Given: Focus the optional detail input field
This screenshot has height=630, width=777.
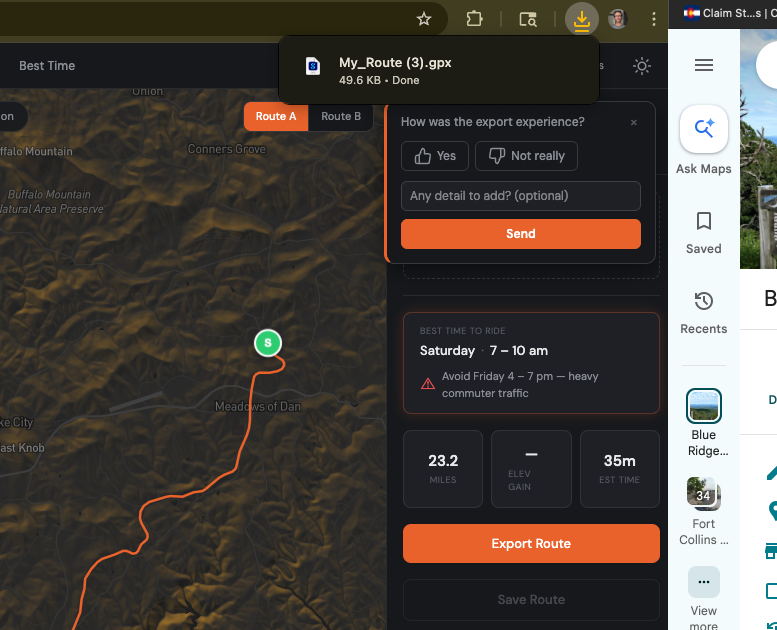Looking at the screenshot, I should (x=521, y=196).
